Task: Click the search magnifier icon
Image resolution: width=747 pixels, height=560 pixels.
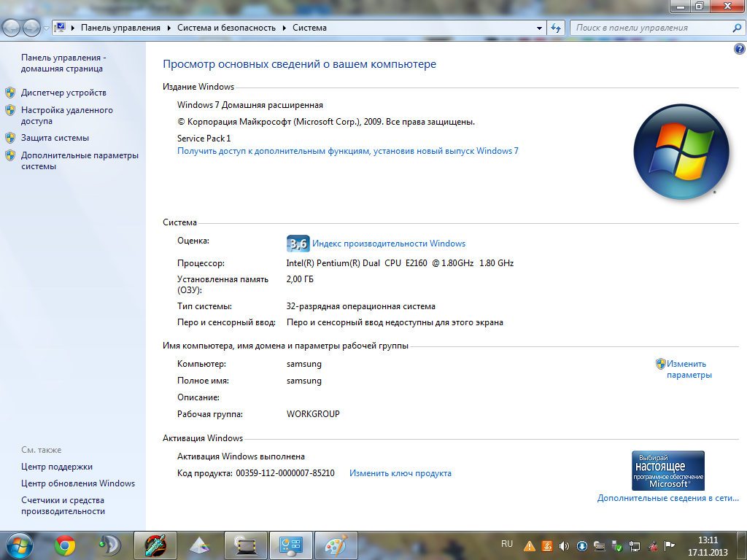Action: click(x=737, y=28)
